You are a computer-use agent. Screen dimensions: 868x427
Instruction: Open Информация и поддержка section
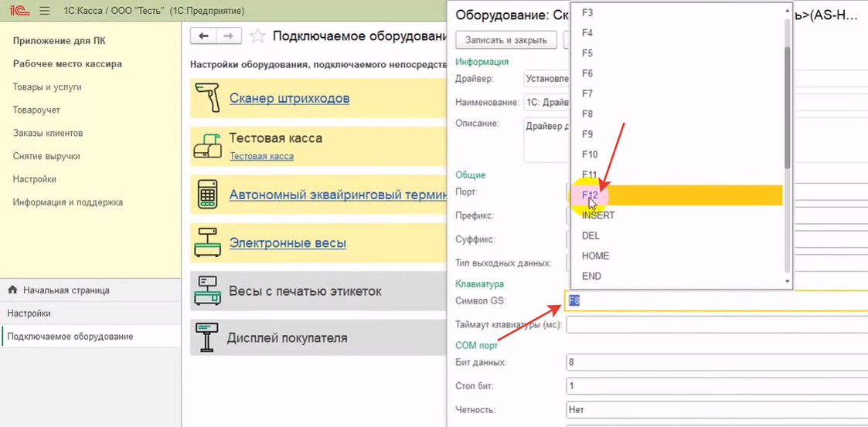(68, 202)
